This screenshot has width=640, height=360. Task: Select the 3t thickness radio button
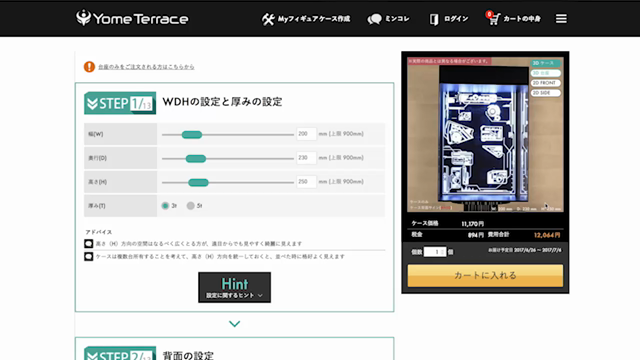coord(165,206)
